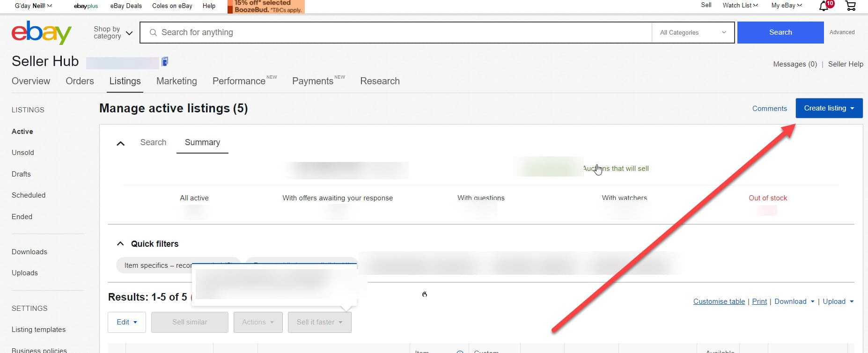Click Auctions that will sell link
Image resolution: width=868 pixels, height=353 pixels.
pos(616,169)
